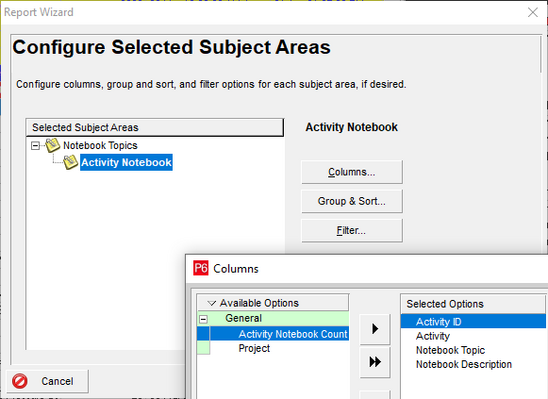Click the red Cancel prohibition icon
Image resolution: width=548 pixels, height=399 pixels.
[x=20, y=381]
